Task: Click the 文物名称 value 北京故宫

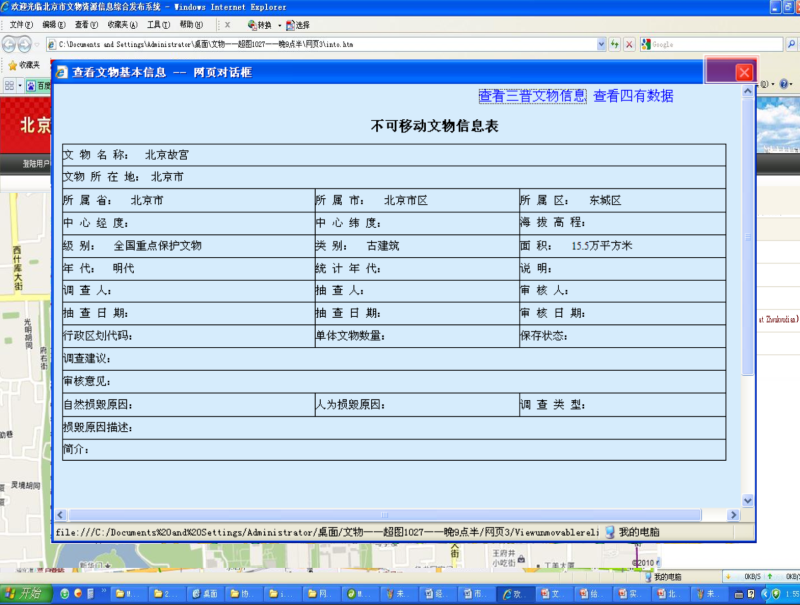Action: [166, 155]
